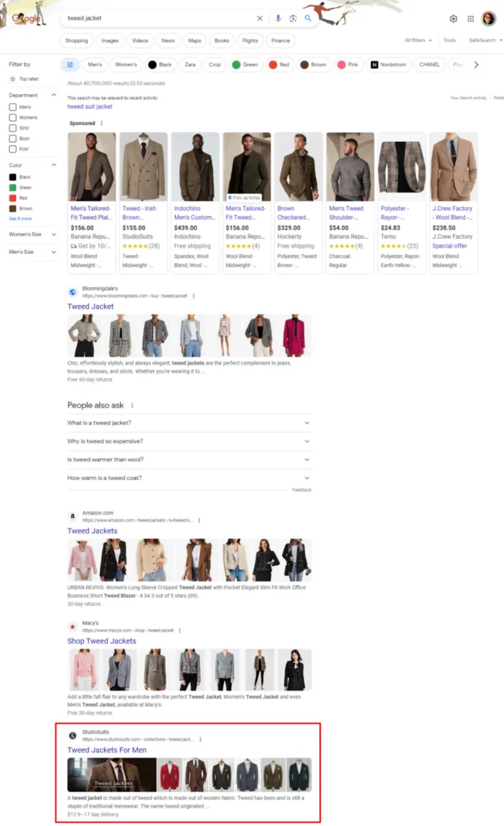Start voice search with the microphone icon
The height and width of the screenshot is (826, 504).
pos(278,19)
